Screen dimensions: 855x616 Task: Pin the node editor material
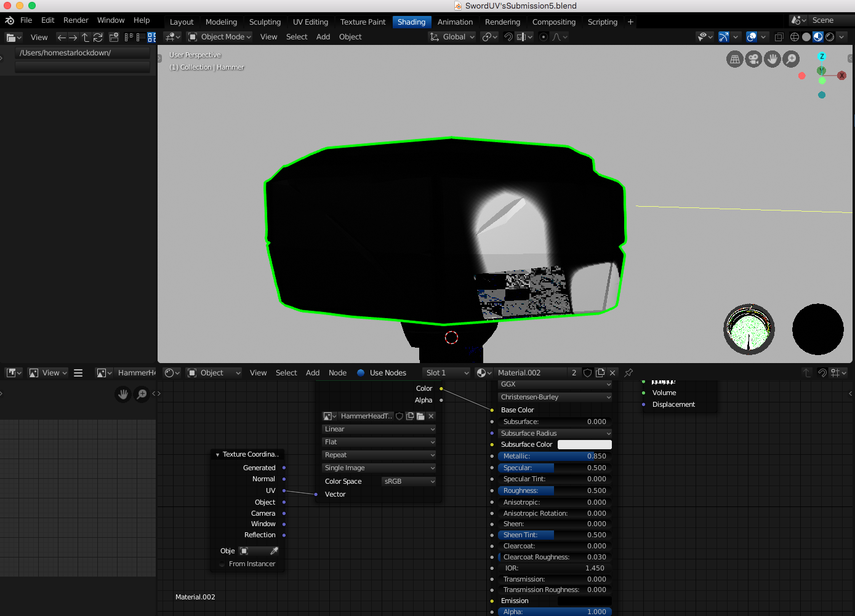[x=628, y=373]
